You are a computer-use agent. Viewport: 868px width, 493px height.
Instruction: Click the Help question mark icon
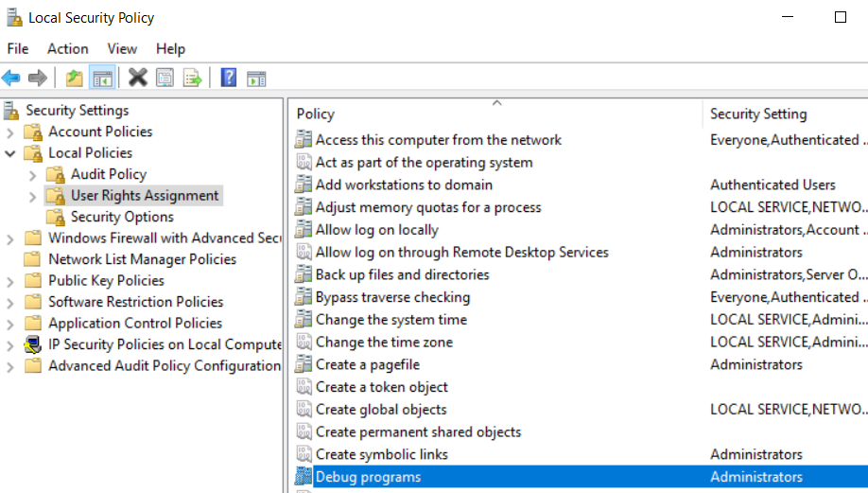tap(228, 78)
